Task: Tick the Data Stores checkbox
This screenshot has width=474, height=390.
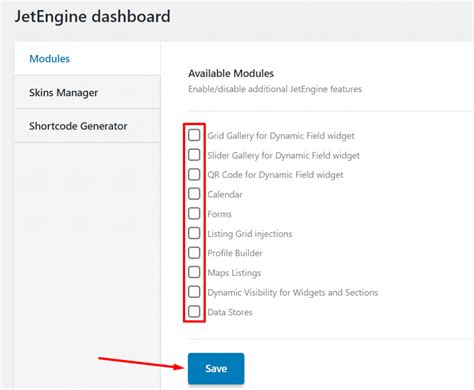Action: 194,312
